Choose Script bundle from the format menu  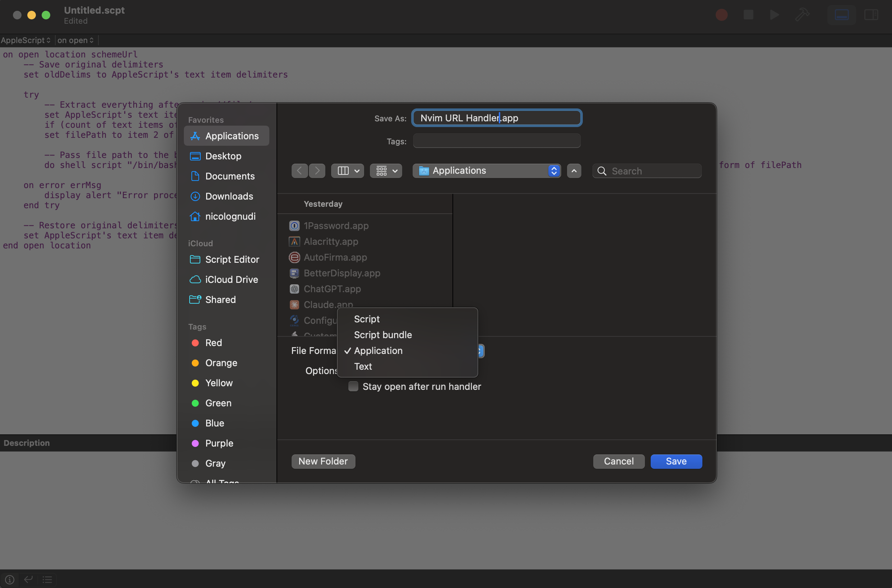(x=382, y=335)
